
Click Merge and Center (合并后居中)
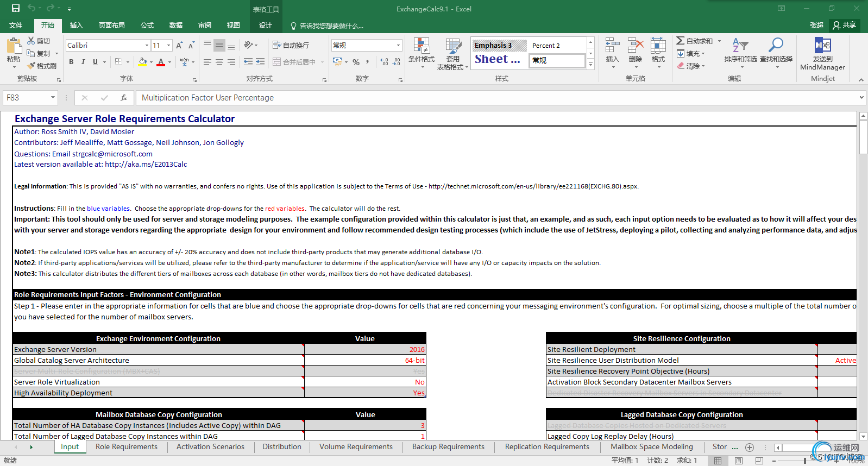coord(294,62)
